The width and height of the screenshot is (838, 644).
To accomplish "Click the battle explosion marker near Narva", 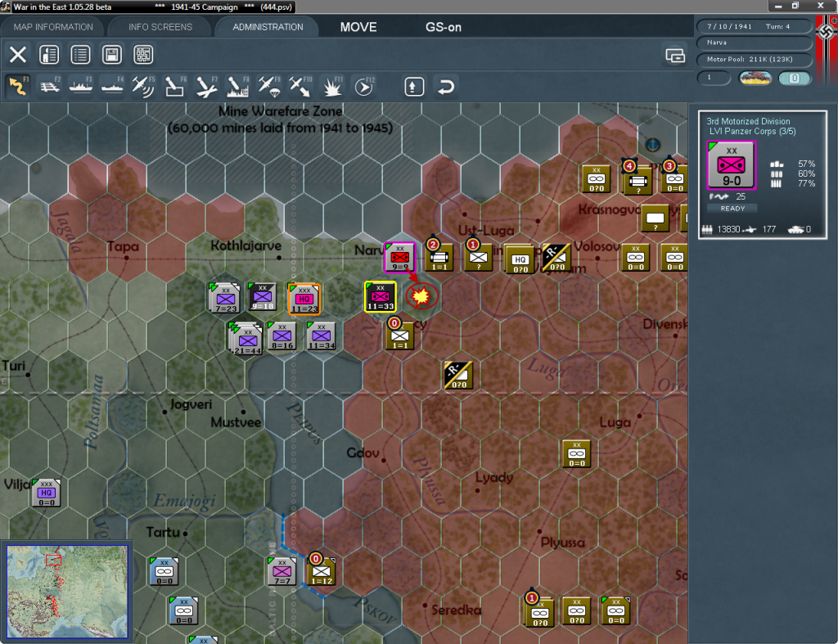I will pyautogui.click(x=421, y=296).
